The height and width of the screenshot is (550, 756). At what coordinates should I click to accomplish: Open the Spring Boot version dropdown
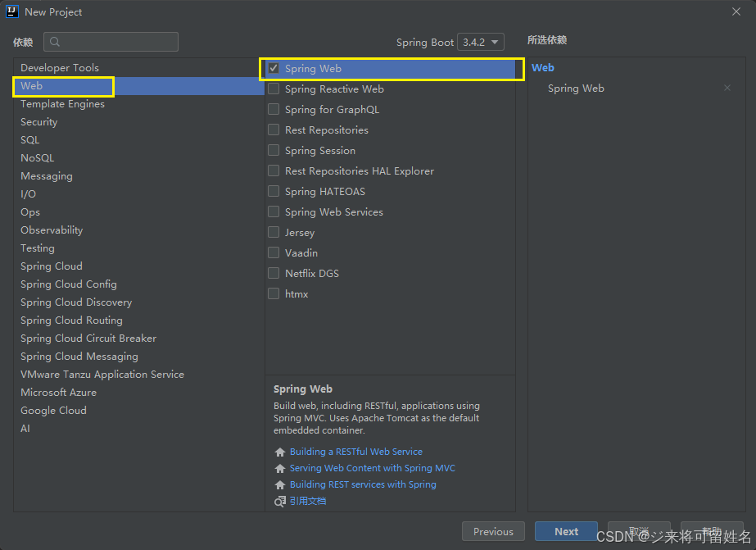pos(480,42)
